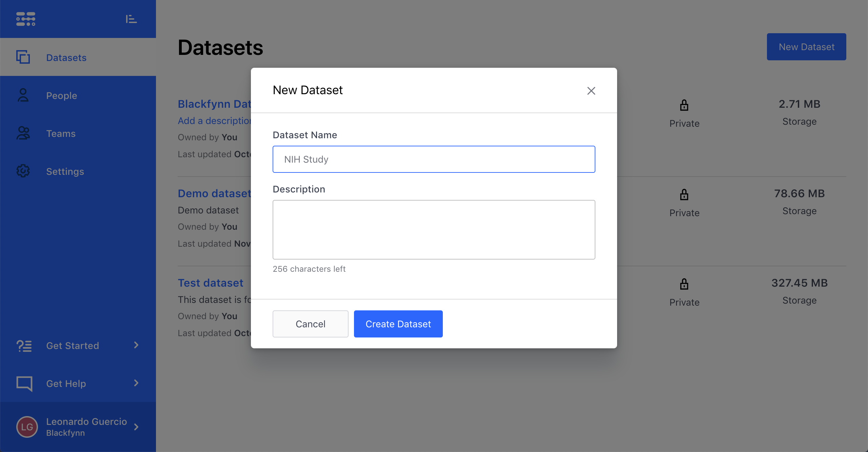Open the Teams menu item
This screenshot has width=868, height=452.
pos(61,133)
